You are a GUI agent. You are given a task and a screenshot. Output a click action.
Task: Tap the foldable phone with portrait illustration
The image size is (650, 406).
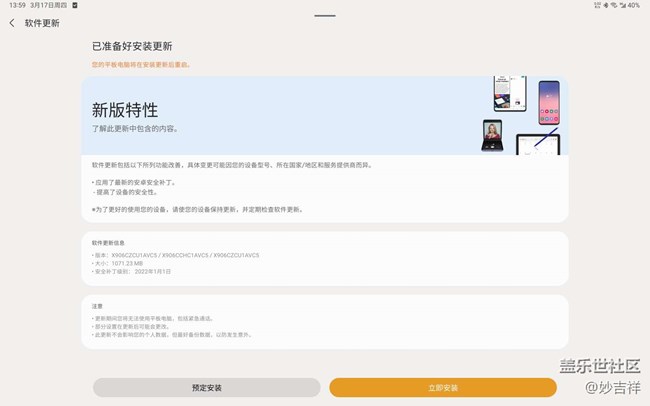pos(494,136)
